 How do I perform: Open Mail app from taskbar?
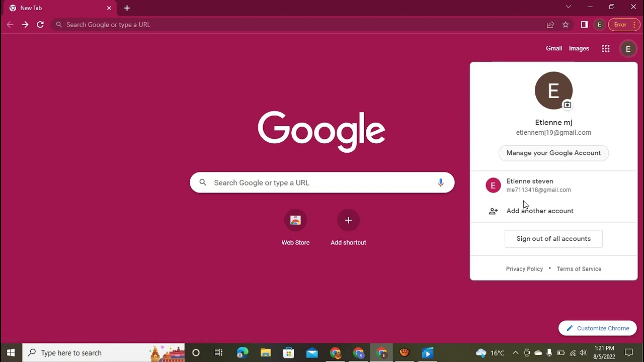[312, 353]
